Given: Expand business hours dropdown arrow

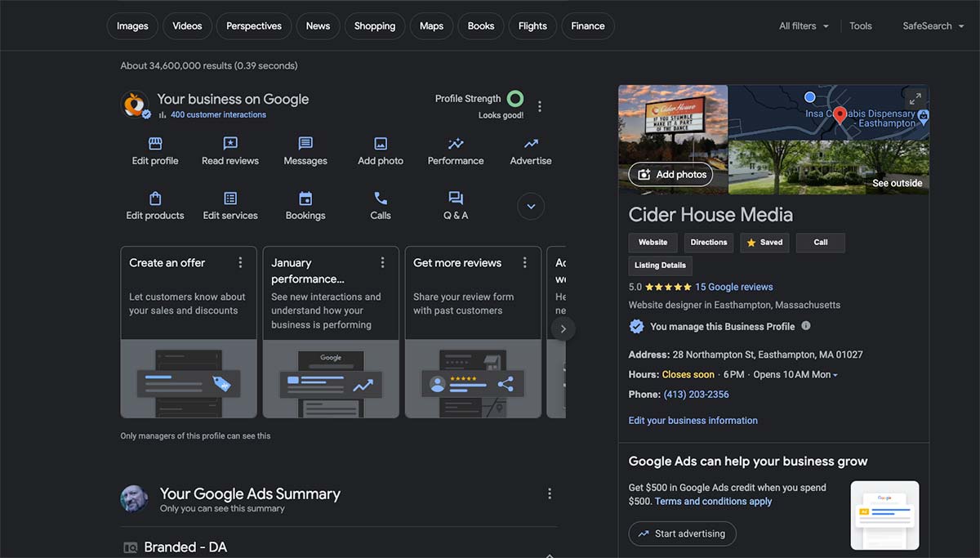Looking at the screenshot, I should pyautogui.click(x=835, y=375).
